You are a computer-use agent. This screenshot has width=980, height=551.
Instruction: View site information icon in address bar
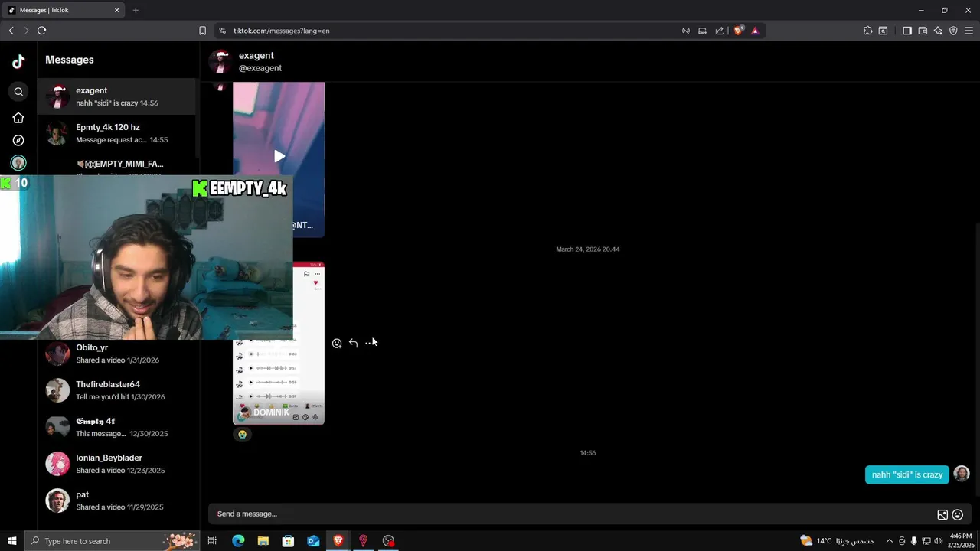222,31
